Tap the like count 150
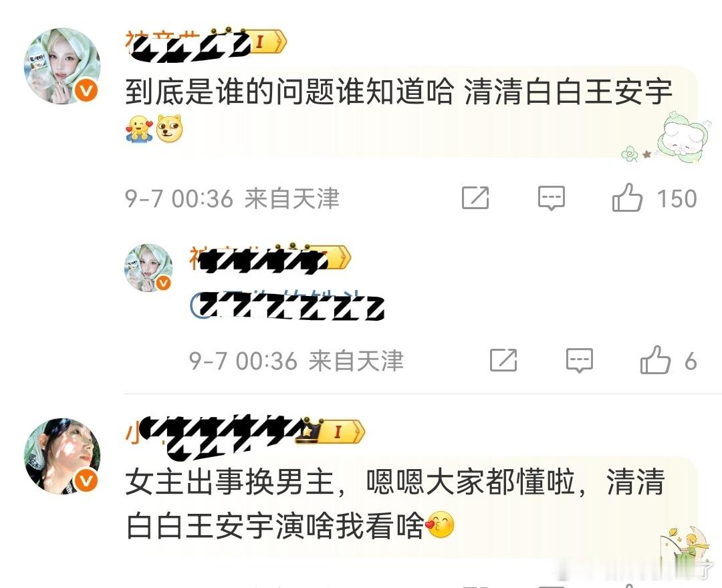The image size is (722, 588). point(677,198)
